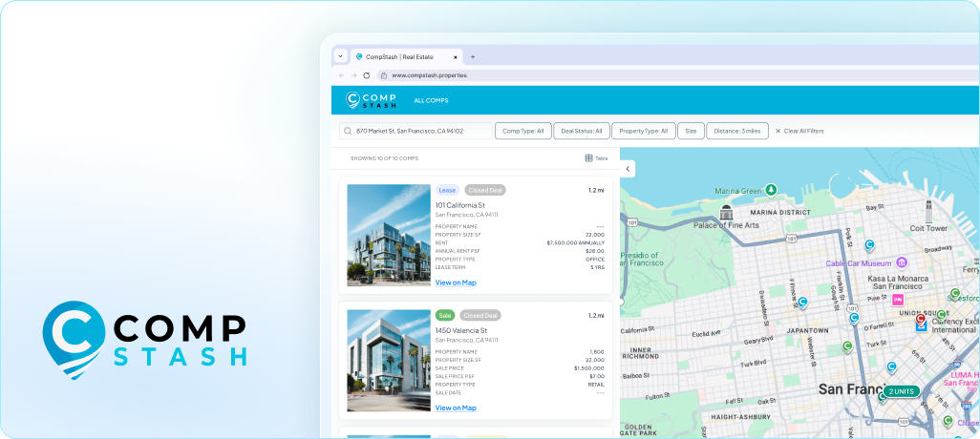Viewport: 980px width, 439px height.
Task: Select the Coit Tower landmark icon
Action: (x=928, y=212)
